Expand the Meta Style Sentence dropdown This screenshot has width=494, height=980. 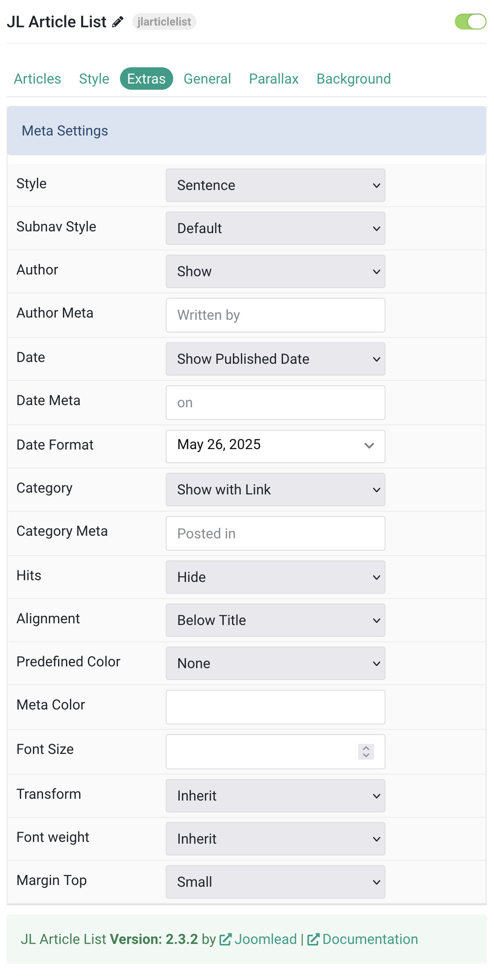pos(276,185)
